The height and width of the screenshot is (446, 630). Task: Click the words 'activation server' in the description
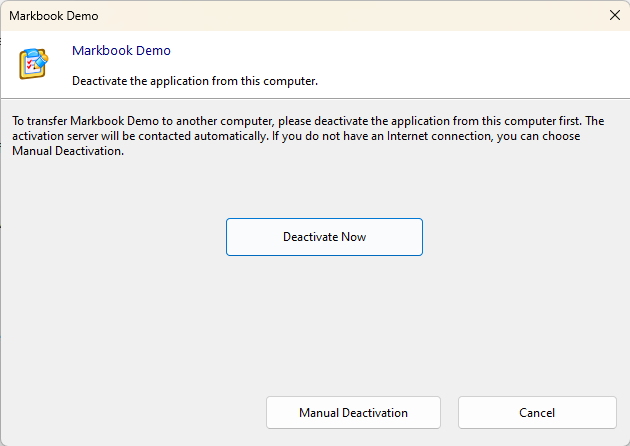tap(57, 136)
